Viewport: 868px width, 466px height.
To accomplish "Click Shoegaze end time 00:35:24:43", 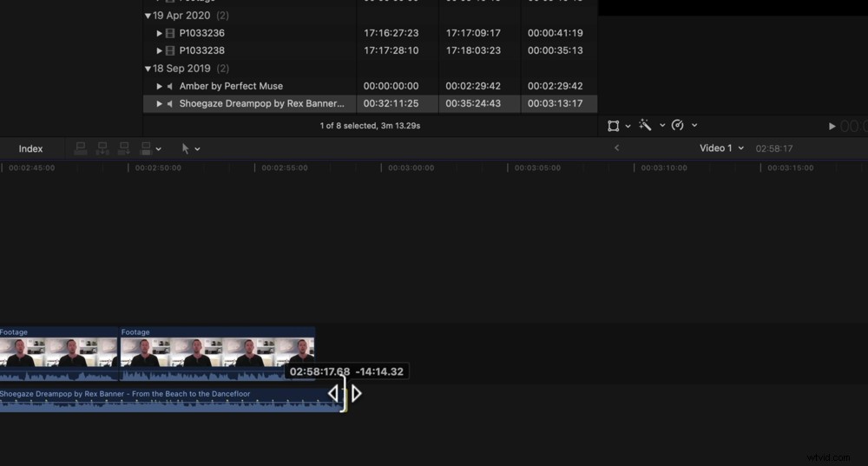I will click(x=473, y=103).
